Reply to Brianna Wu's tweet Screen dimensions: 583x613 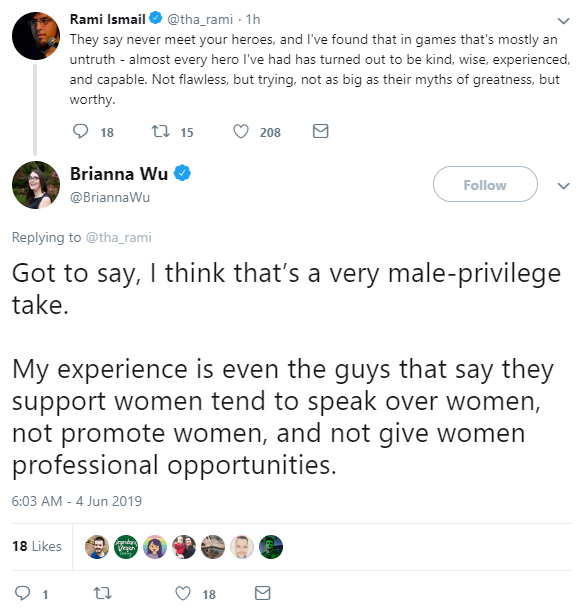click(x=22, y=593)
